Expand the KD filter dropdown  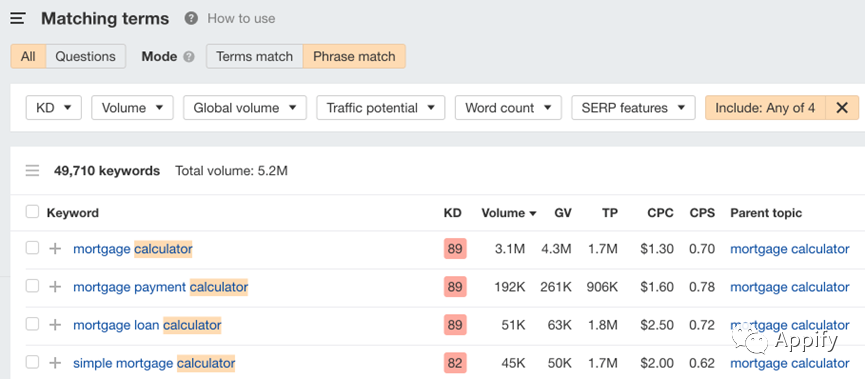coord(54,108)
